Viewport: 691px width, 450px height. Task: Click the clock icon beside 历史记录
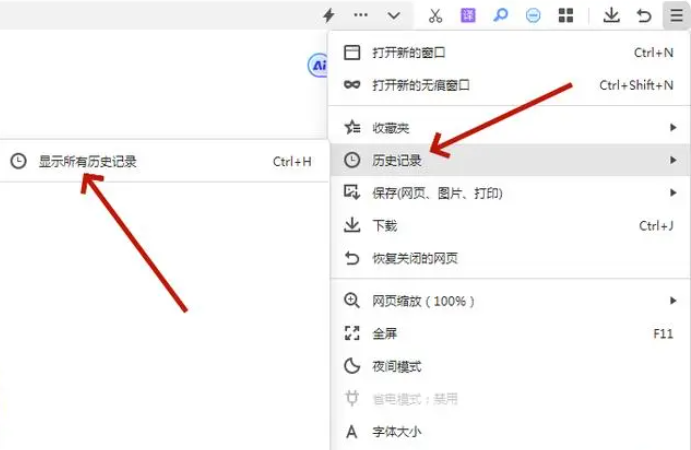tap(352, 160)
